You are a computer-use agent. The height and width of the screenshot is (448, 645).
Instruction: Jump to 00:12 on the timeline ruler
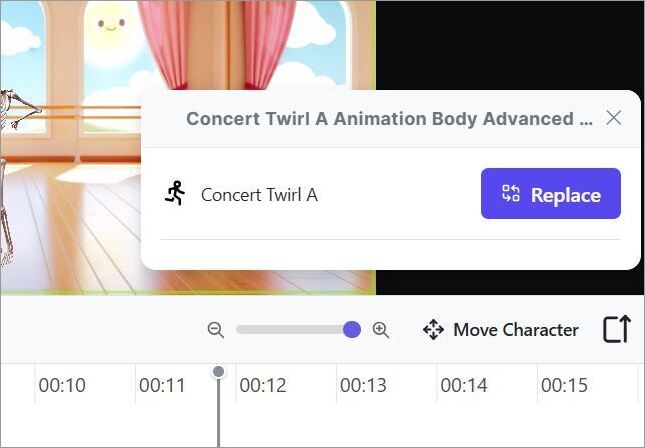(263, 385)
